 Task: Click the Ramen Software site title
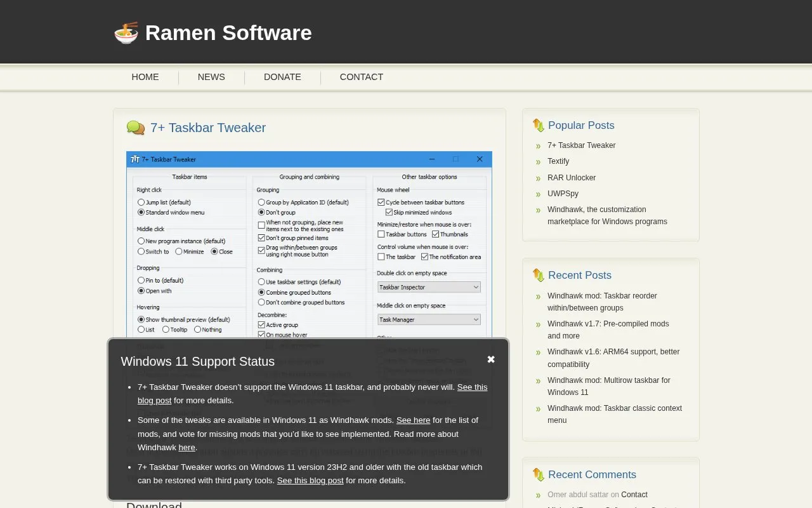pos(228,32)
